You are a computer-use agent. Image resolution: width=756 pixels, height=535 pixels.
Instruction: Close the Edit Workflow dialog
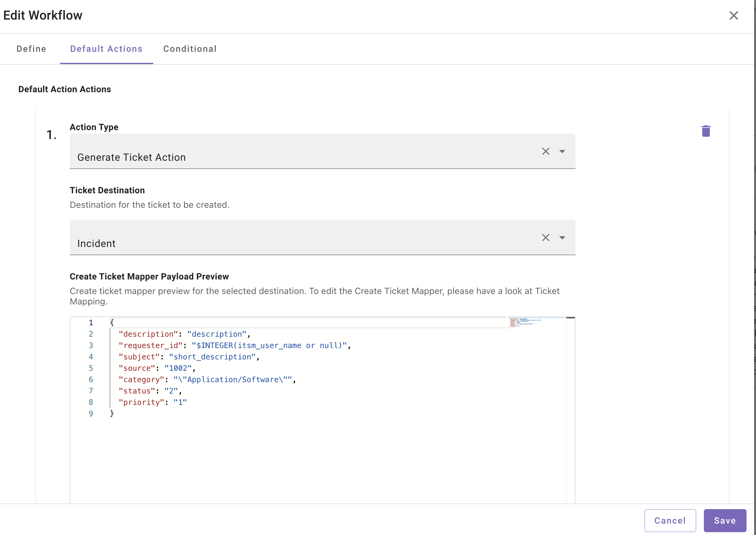tap(733, 15)
